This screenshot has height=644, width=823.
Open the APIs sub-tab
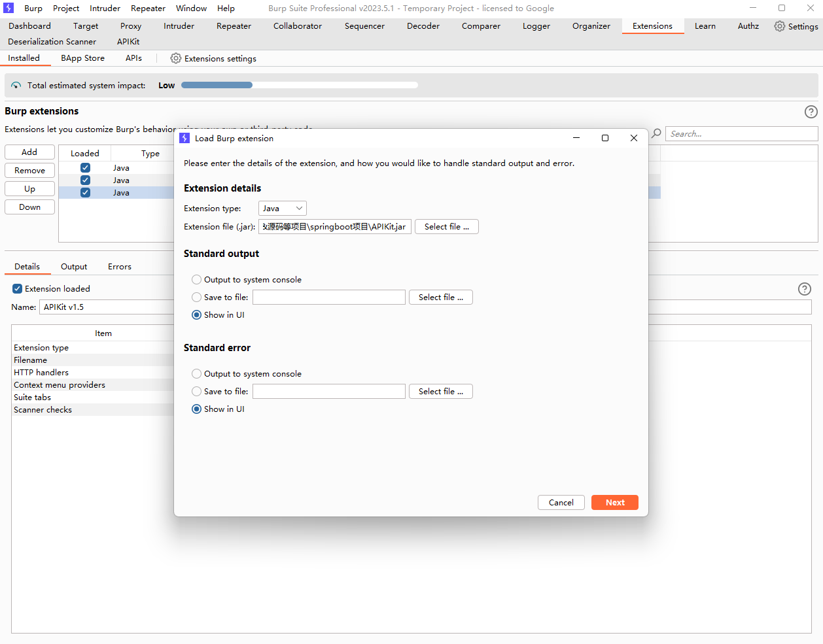(x=133, y=58)
